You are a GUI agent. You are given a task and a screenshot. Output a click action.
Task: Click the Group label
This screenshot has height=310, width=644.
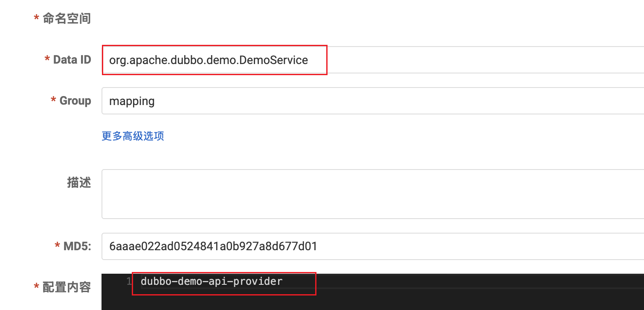[75, 101]
